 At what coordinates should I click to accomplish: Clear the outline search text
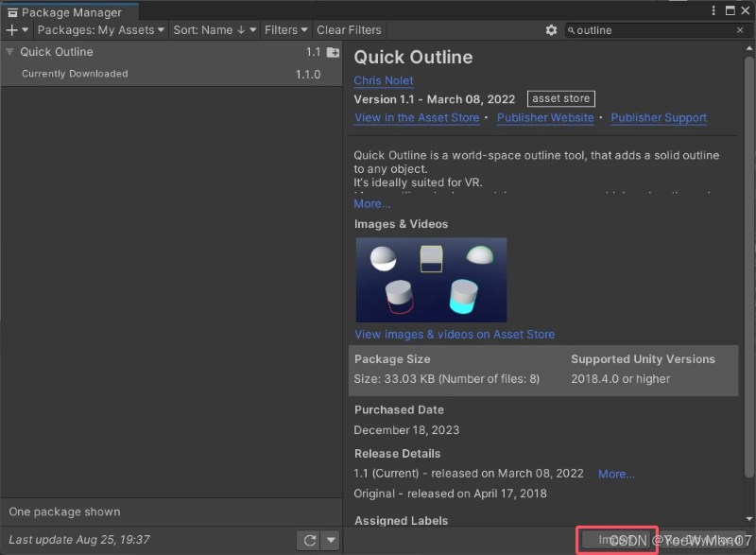740,30
